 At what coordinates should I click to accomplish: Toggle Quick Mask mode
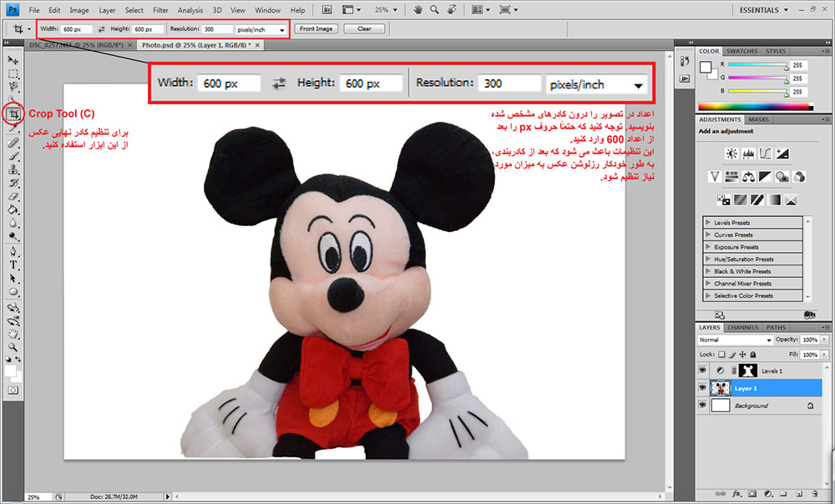point(13,391)
